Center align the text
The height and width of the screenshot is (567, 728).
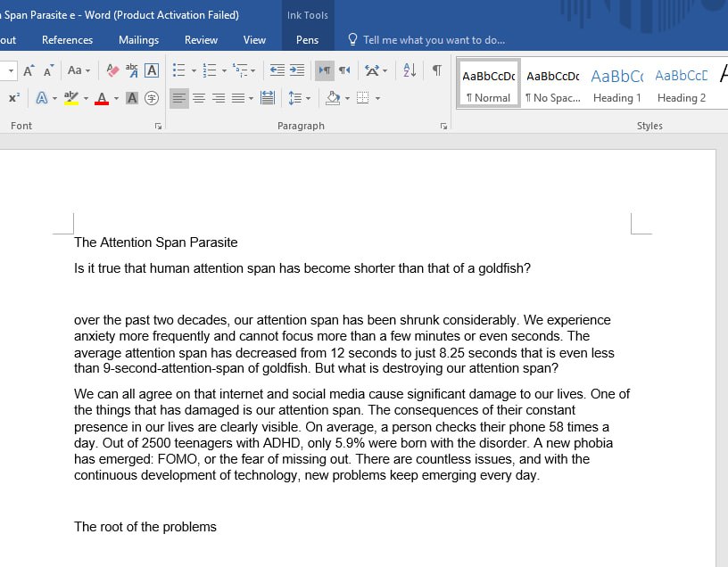199,98
